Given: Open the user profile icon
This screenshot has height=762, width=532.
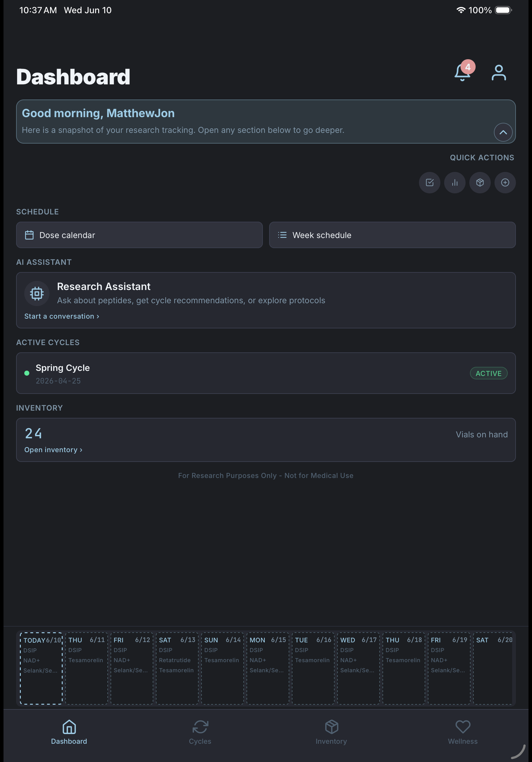Looking at the screenshot, I should coord(499,73).
